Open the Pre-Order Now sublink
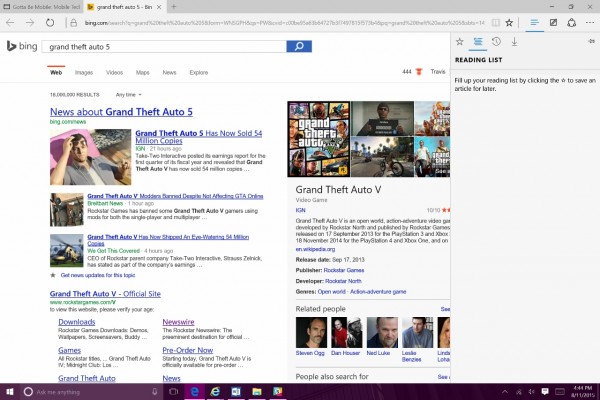 point(188,350)
